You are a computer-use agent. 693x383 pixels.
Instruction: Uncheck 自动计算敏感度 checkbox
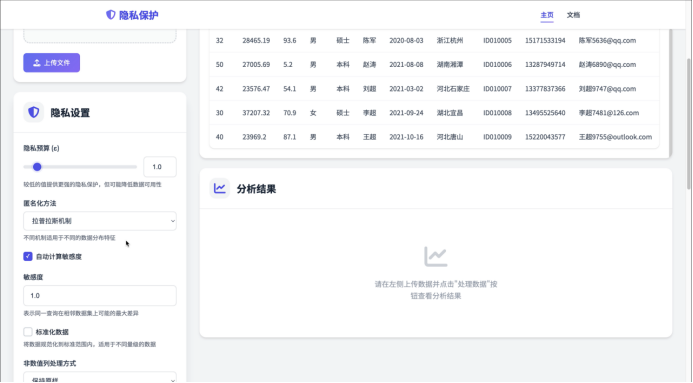click(x=28, y=256)
